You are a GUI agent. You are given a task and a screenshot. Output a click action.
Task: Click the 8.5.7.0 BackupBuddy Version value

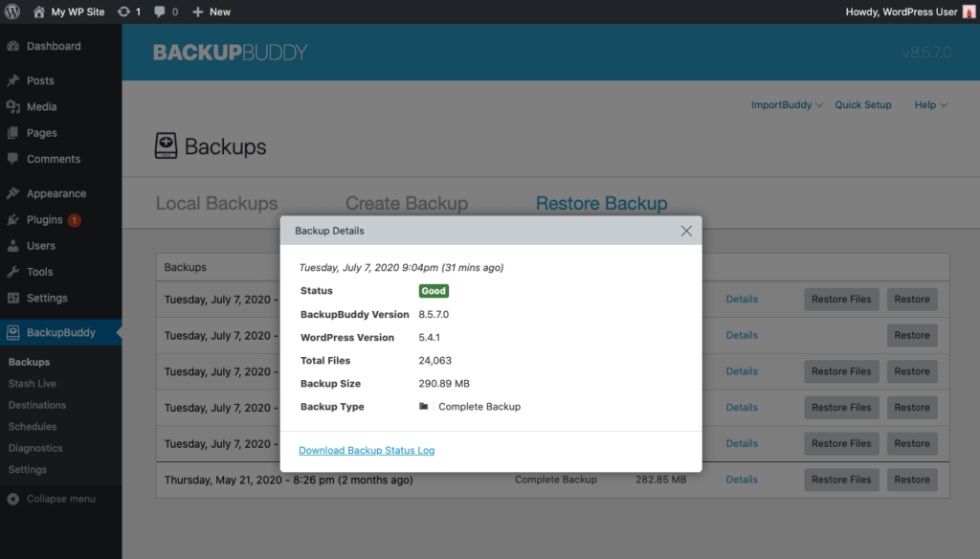tap(434, 315)
